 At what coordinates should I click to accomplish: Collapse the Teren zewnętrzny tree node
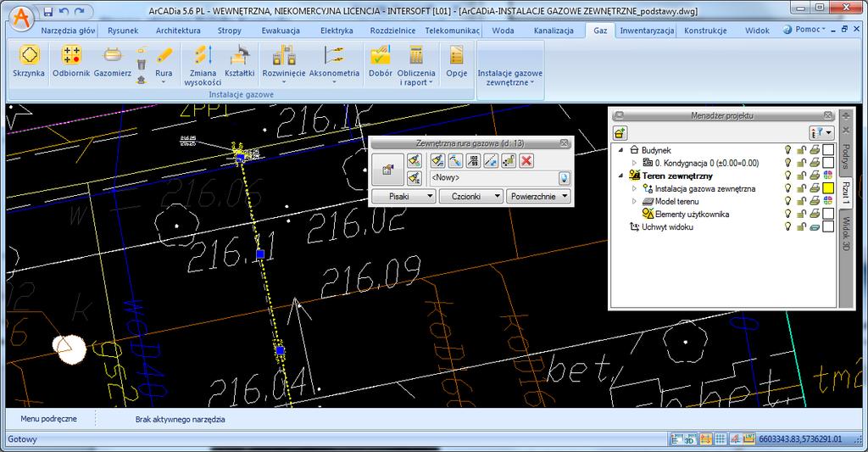[x=620, y=176]
